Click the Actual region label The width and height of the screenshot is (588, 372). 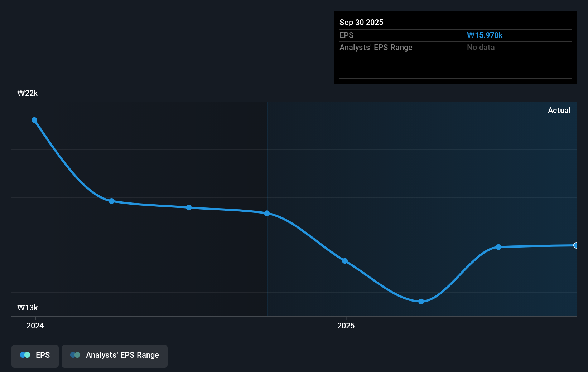click(559, 111)
